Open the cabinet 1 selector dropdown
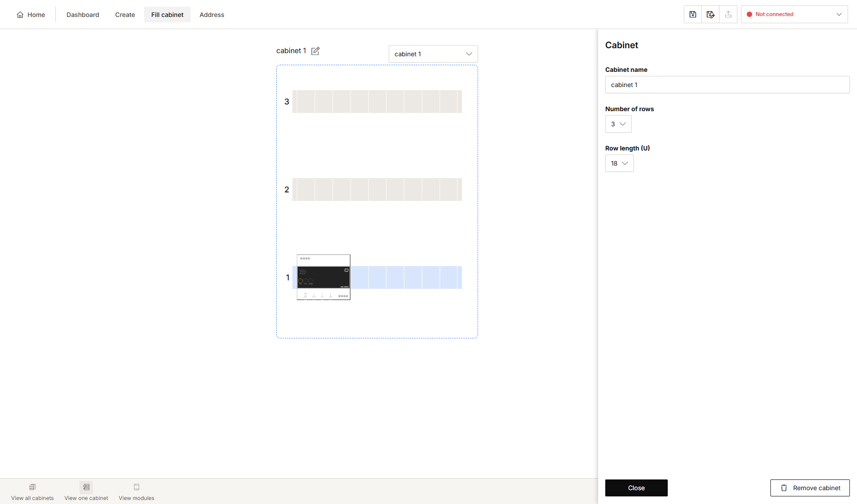This screenshot has height=504, width=857. (x=433, y=54)
